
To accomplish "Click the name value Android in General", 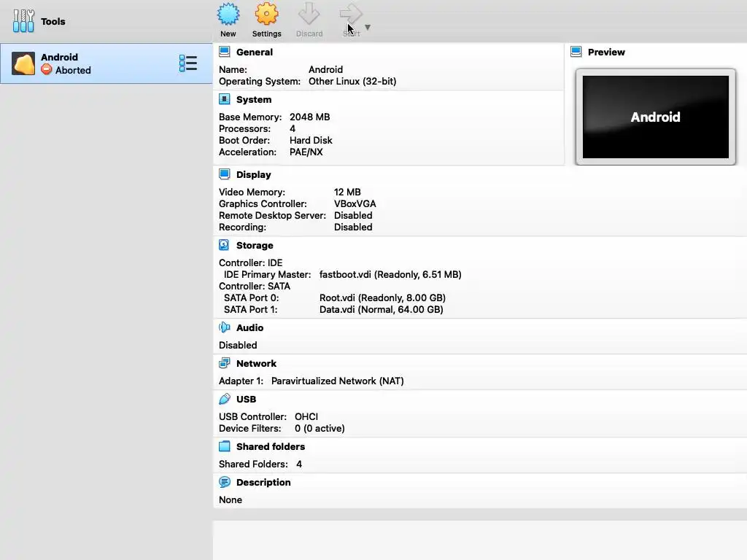I will (325, 69).
